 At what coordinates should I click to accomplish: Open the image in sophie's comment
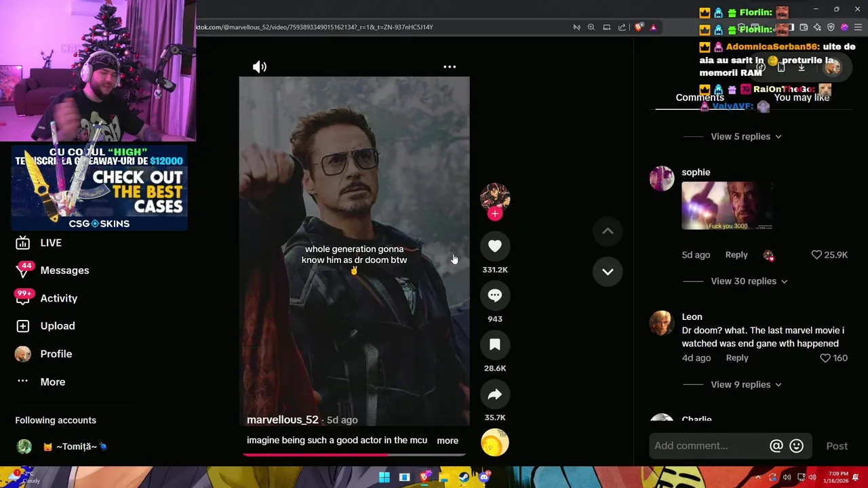pyautogui.click(x=727, y=206)
